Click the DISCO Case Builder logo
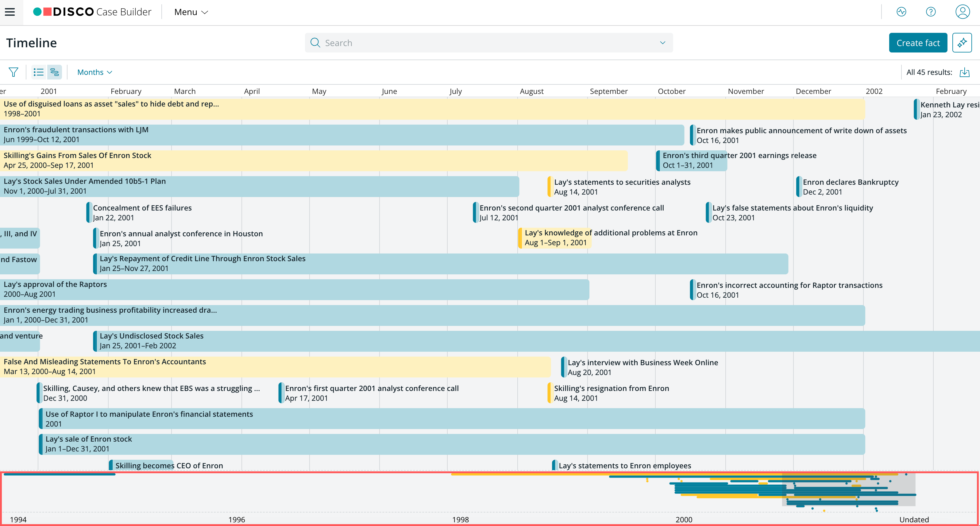Screen dimensions: 980x526 92,12
